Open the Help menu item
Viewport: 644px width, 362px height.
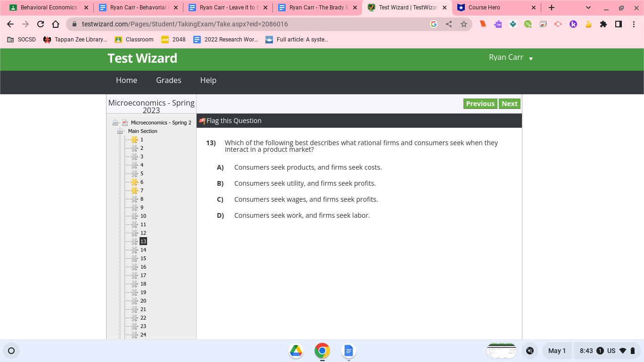click(208, 80)
